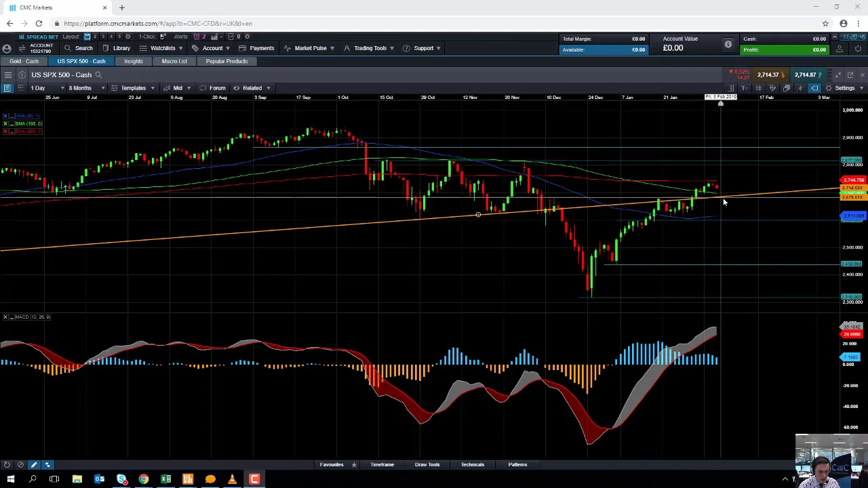
Task: Toggle the price scale label icon
Action: [x=731, y=88]
